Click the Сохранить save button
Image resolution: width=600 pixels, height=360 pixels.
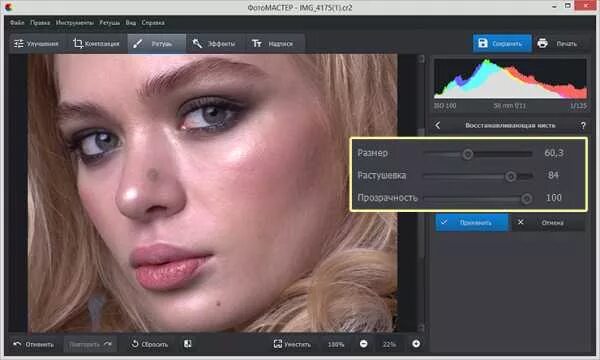[x=502, y=43]
